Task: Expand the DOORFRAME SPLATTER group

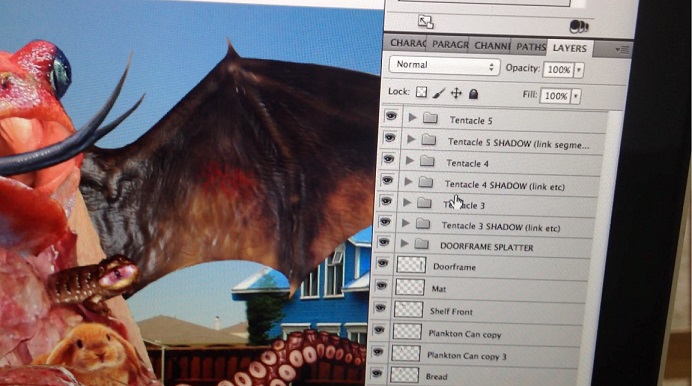Action: tap(404, 244)
